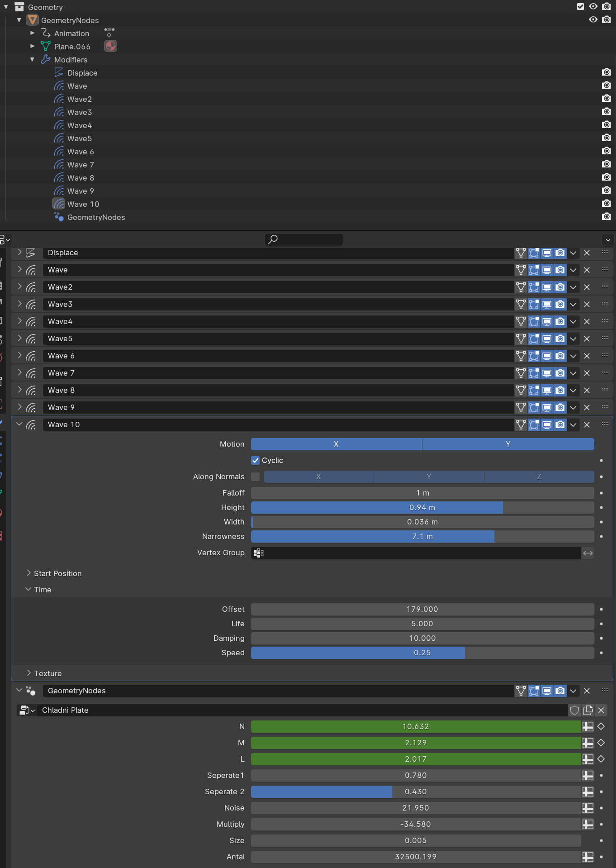Click the properties search field
616x868 pixels.
tap(304, 239)
